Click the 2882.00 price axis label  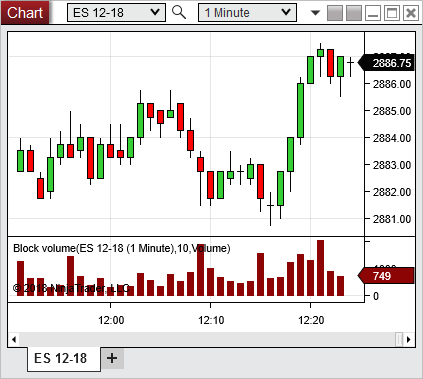[x=392, y=192]
